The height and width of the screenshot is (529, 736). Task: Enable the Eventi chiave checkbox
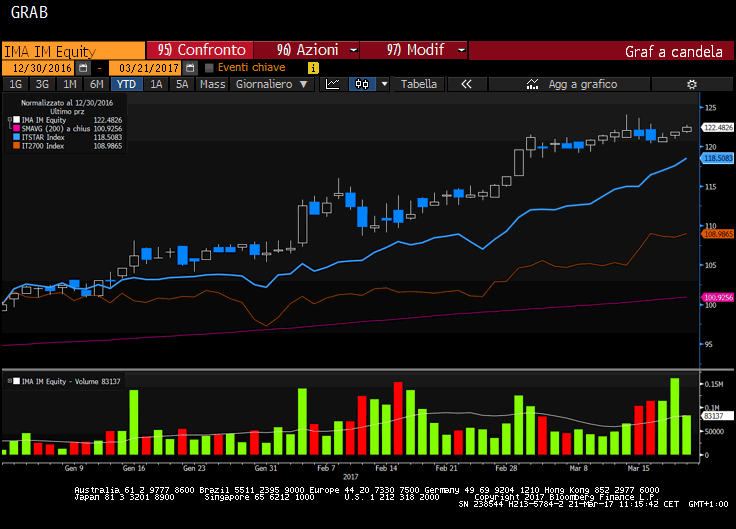(x=209, y=68)
